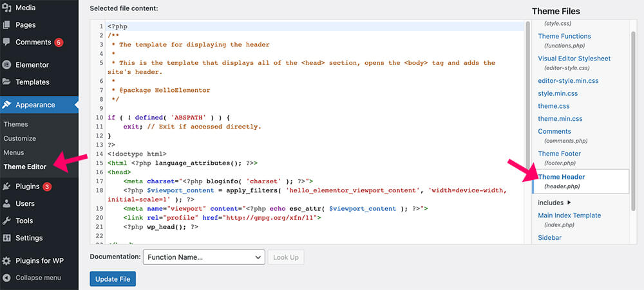The height and width of the screenshot is (290, 644).
Task: Go to Customize submenu
Action: [x=20, y=139]
